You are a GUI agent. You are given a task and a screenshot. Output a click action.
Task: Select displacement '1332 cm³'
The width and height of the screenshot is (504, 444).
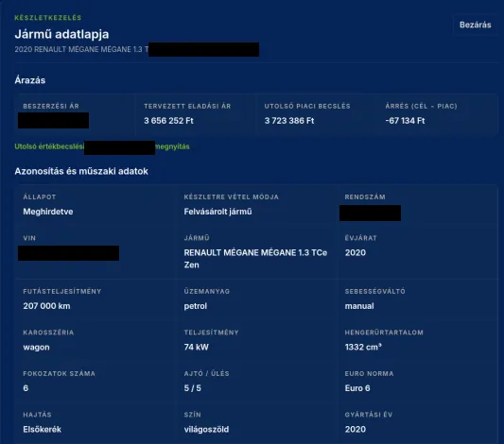(x=363, y=347)
